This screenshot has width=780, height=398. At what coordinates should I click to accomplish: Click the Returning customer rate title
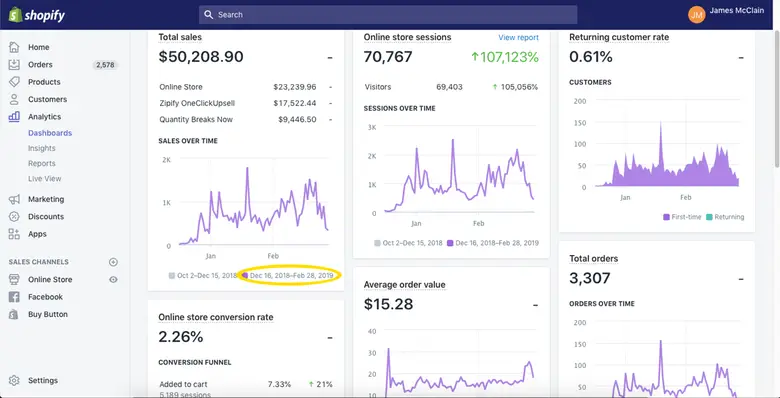pyautogui.click(x=619, y=37)
